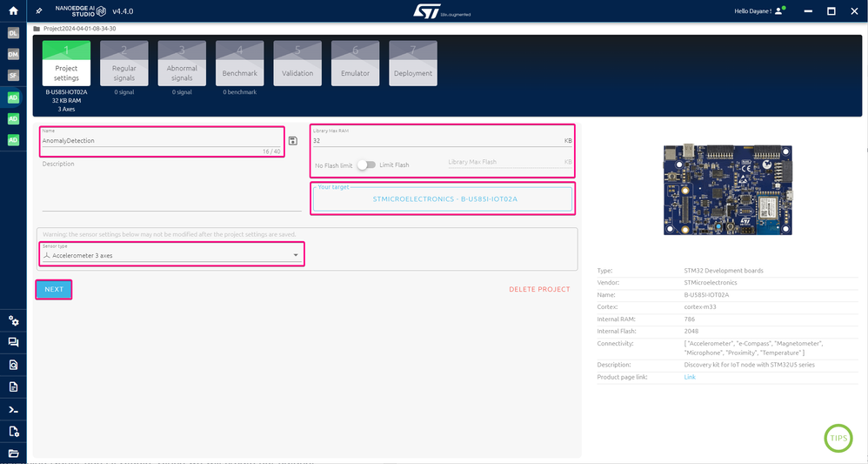Click the NanoEdge AI Studio logo
The height and width of the screenshot is (464, 868).
[80, 11]
